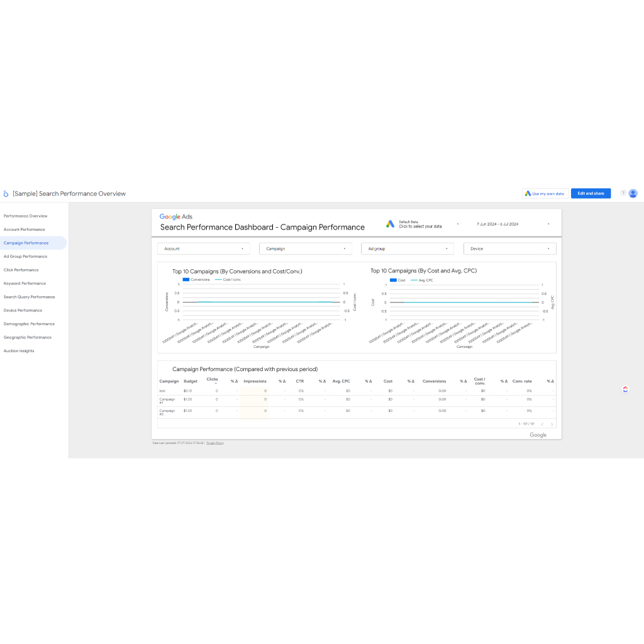Click the Google Ads logo in report header

click(x=176, y=216)
